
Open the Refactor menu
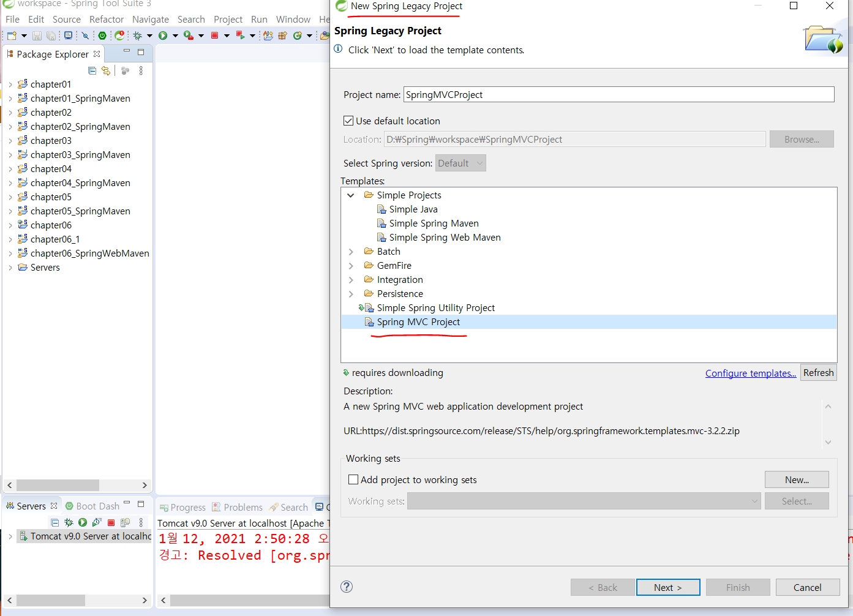click(x=107, y=19)
